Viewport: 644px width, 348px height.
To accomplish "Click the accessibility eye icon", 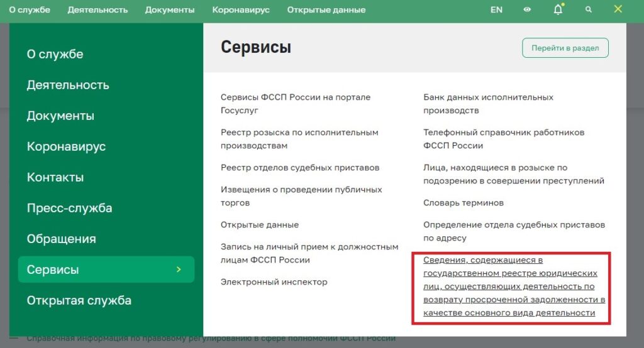I will 527,10.
